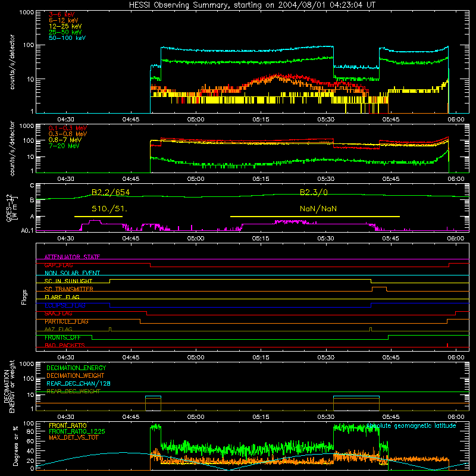
Task: Click 'counts/s/detector' axis title of MeV panel
Action: pos(12,148)
